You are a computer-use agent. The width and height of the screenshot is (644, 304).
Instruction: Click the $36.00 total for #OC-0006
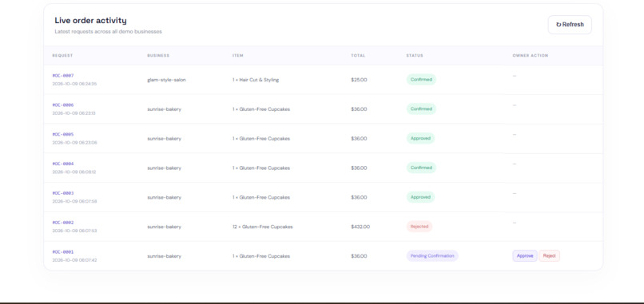point(359,109)
